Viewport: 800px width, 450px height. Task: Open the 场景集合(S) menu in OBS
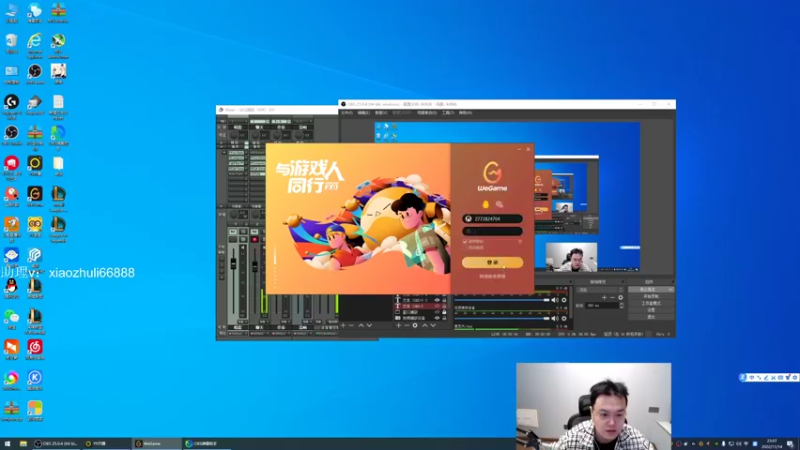click(427, 113)
